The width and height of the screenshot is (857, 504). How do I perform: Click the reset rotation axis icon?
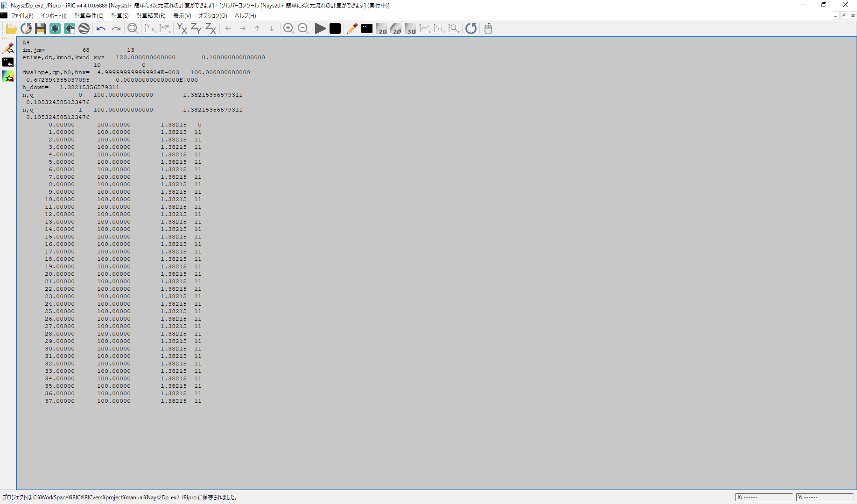tap(150, 29)
